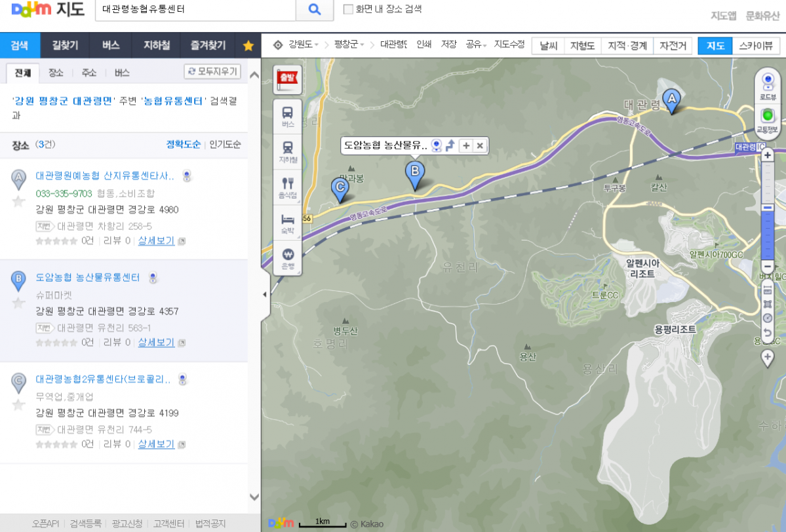Click map marker A
Screen dimensions: 786x532
(x=671, y=101)
